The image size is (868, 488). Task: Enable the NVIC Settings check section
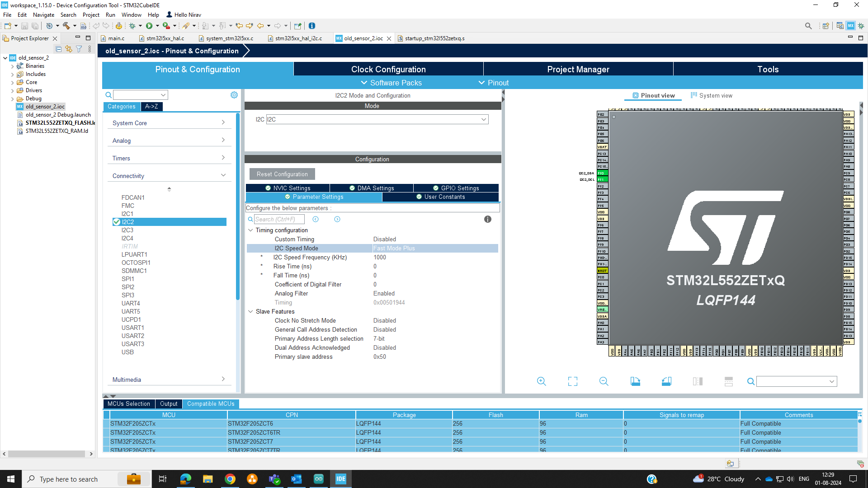[288, 188]
